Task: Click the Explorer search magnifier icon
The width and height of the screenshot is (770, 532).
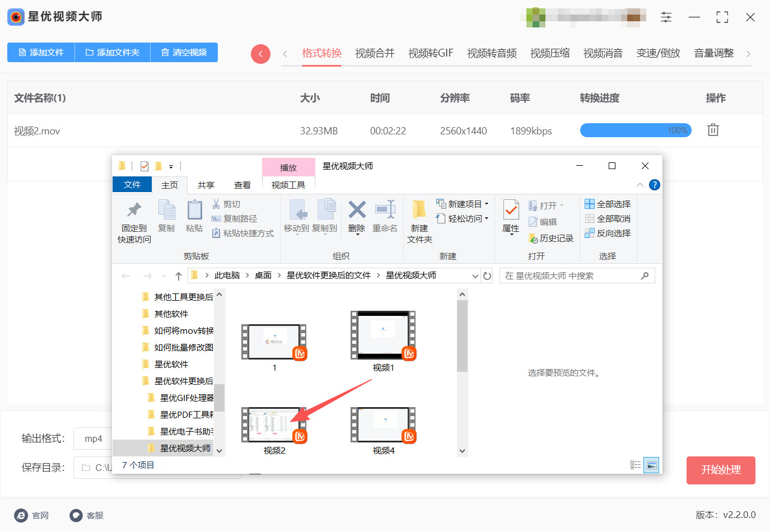Action: pos(645,276)
